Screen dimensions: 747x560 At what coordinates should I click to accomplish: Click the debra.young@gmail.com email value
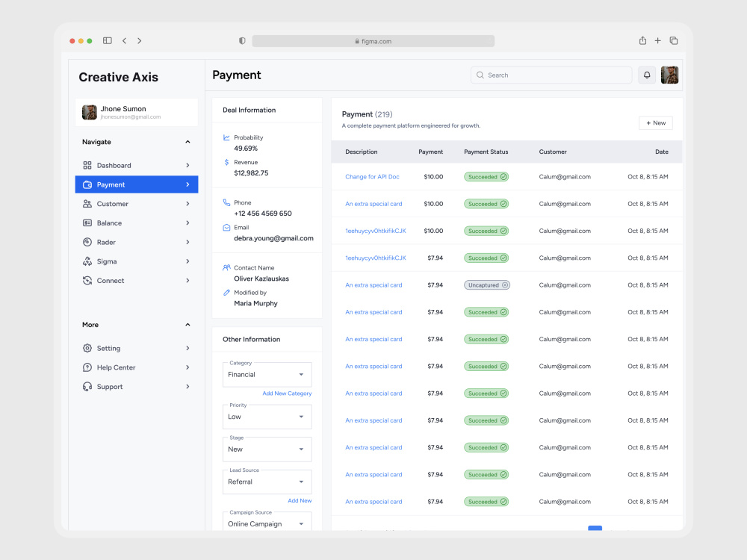point(273,238)
